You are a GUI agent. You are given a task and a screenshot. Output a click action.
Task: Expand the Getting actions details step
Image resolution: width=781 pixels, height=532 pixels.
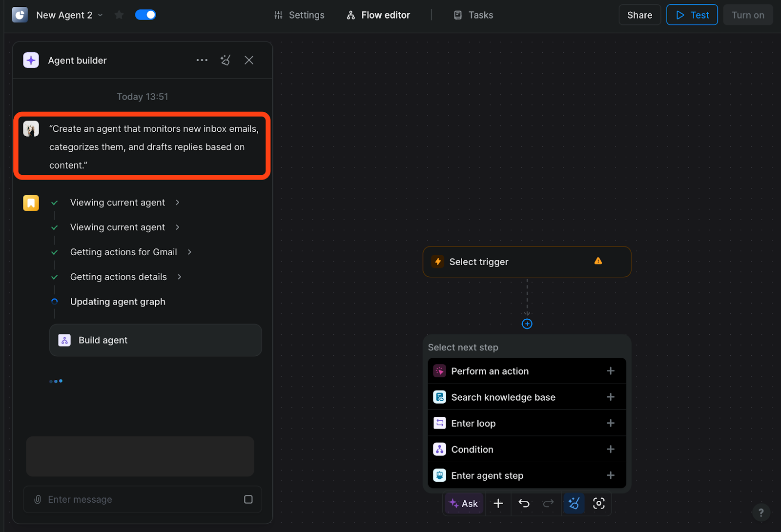tap(179, 277)
